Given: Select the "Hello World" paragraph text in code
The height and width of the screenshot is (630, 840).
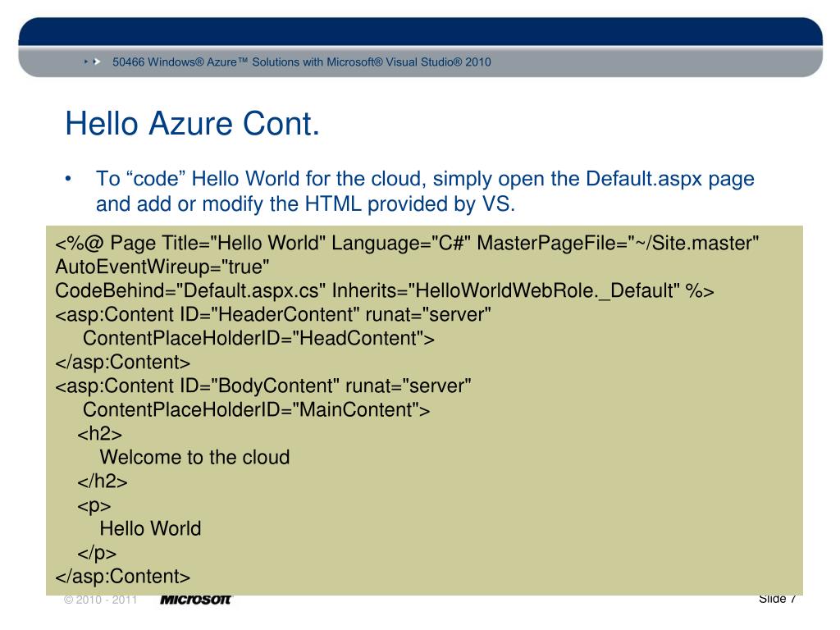Looking at the screenshot, I should click(x=151, y=529).
